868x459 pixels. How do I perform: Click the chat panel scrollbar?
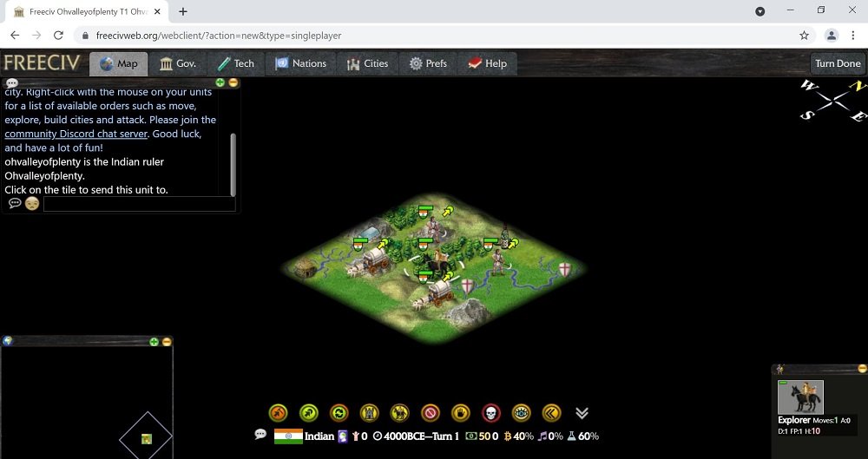click(233, 165)
